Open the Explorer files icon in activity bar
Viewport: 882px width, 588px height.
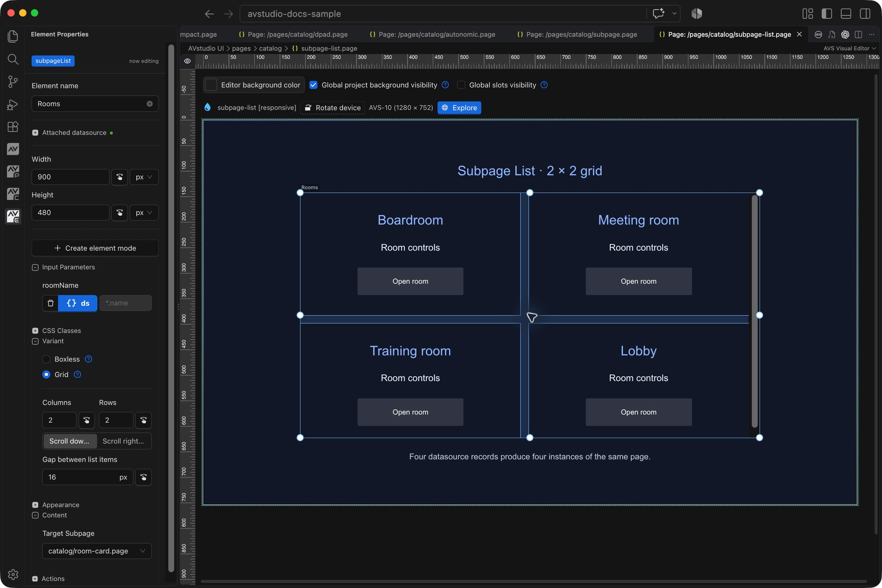[13, 36]
